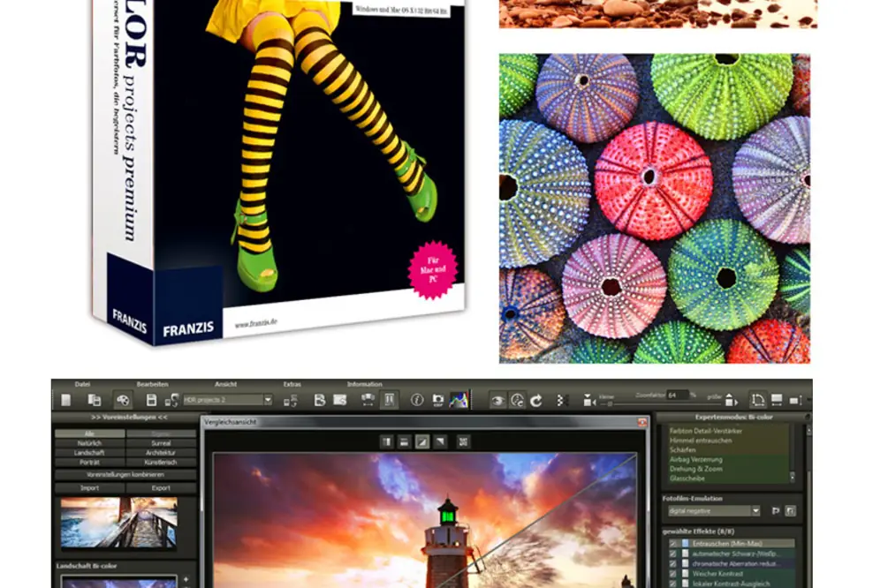Select 'Drehung & Zoom' in effects list
The height and width of the screenshot is (588, 873).
695,469
